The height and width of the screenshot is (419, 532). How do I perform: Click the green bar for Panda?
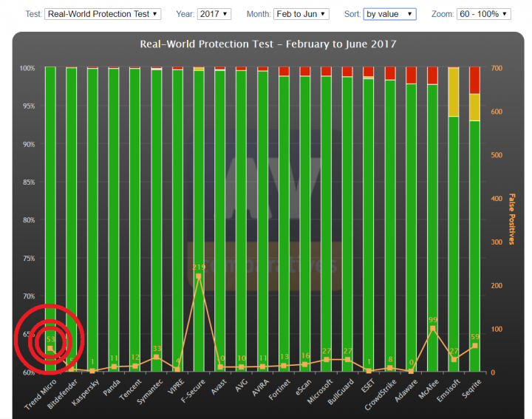point(114,220)
